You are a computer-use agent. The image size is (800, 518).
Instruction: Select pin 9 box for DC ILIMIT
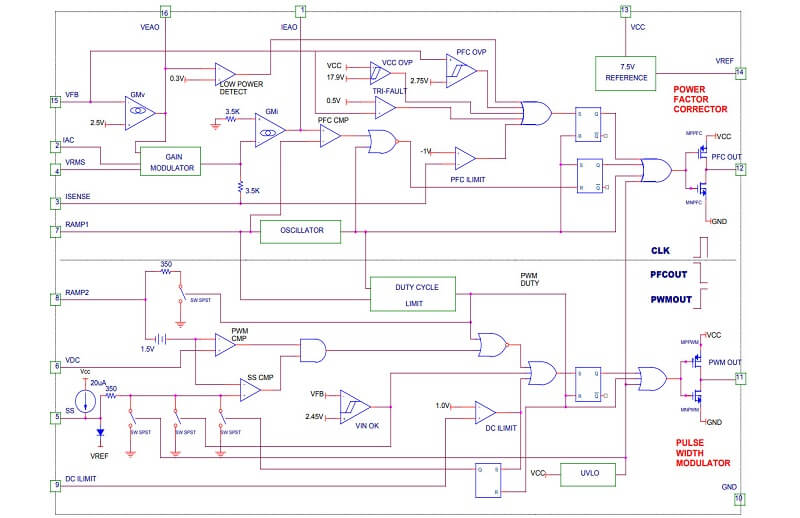point(56,485)
